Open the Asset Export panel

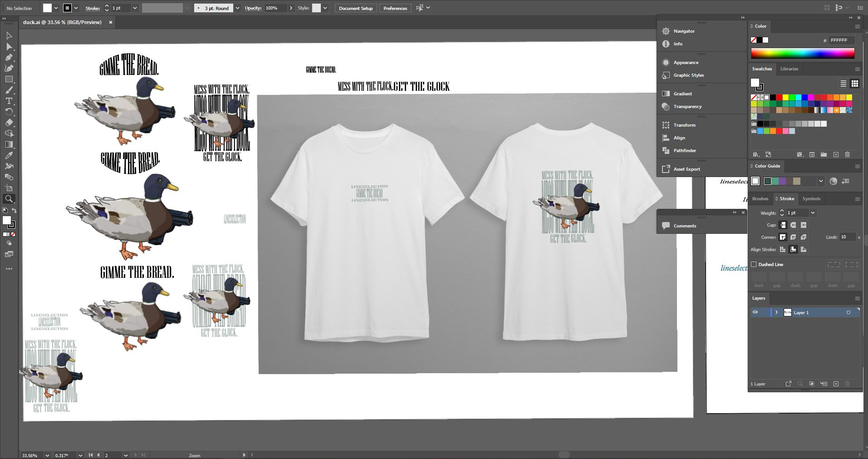coord(687,169)
